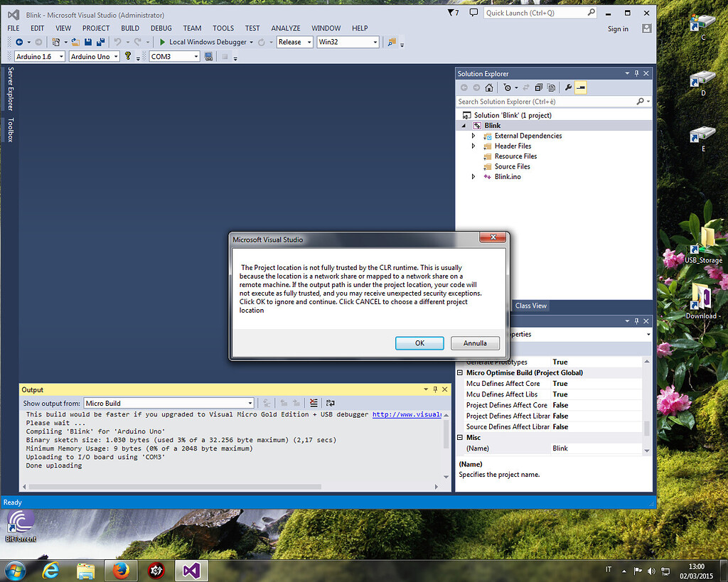Open the Visual Micro URL in Output
728x582 pixels.
coord(407,414)
